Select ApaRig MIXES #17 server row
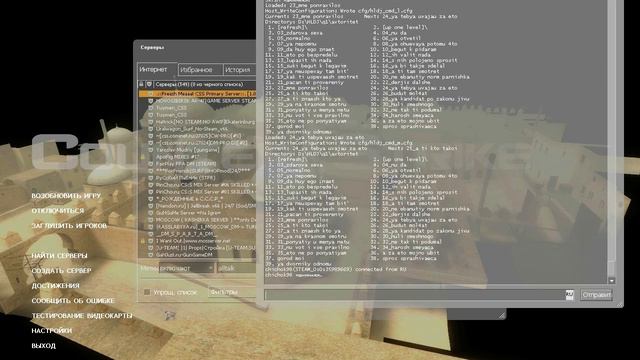Screen dimensions: 640x360 [198, 157]
